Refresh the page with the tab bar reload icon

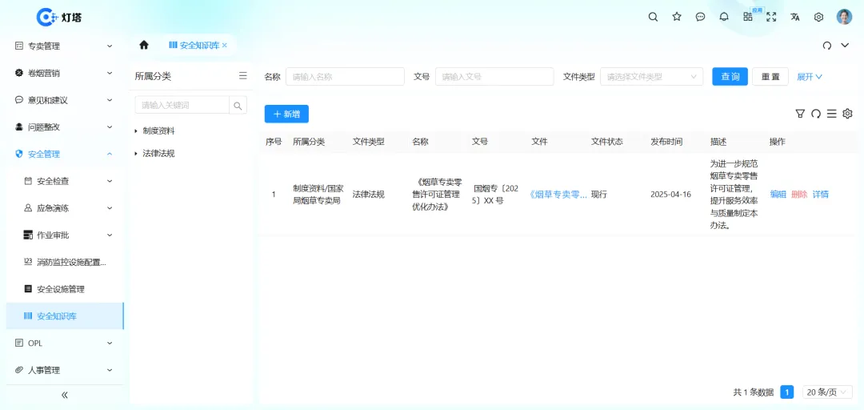(827, 46)
